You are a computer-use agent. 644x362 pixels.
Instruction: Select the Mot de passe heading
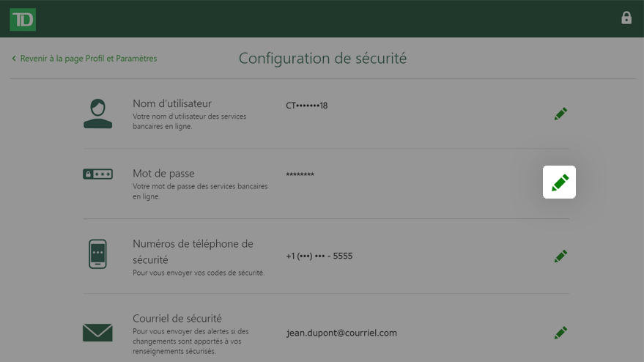pos(163,174)
